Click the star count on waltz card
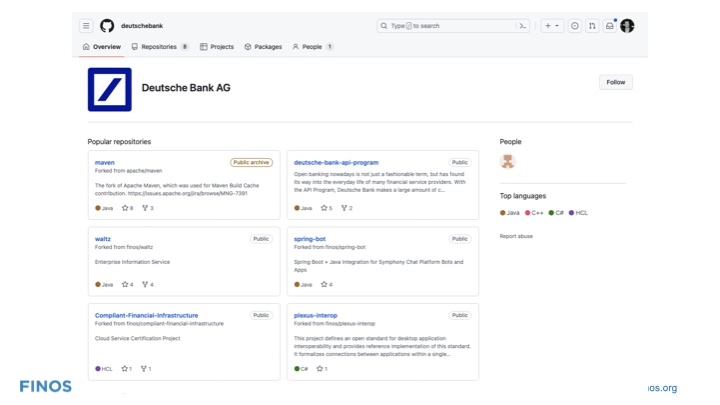This screenshot has width=720, height=405. pyautogui.click(x=128, y=284)
